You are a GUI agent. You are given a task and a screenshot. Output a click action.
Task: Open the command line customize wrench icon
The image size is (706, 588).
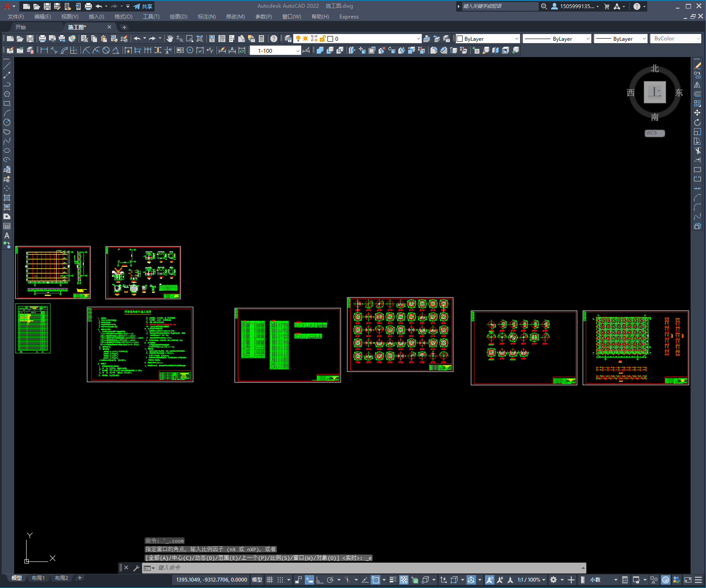136,568
